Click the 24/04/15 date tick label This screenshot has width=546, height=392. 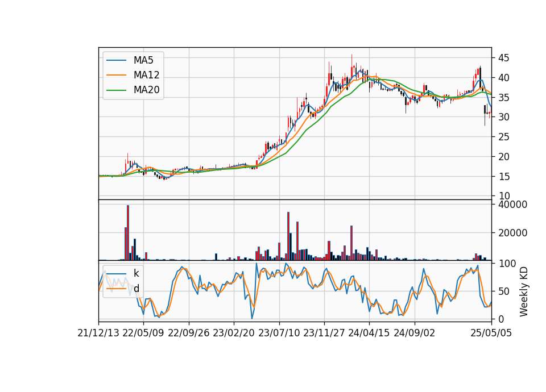(369, 333)
